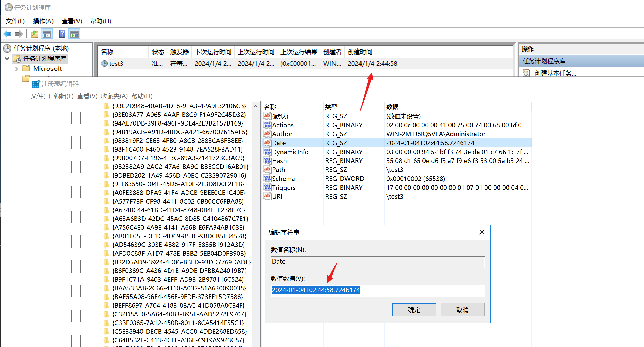Select the Triggers binary value icon
The height and width of the screenshot is (347, 644).
coord(267,188)
